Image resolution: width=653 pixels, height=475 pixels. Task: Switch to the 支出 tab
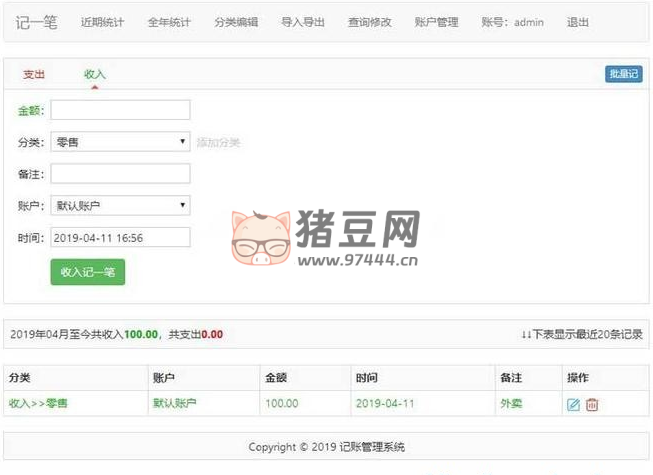34,74
